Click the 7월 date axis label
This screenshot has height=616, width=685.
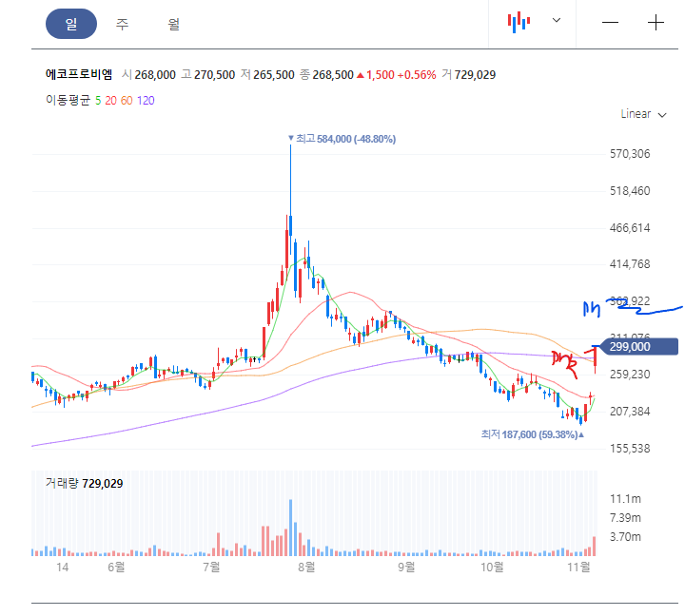click(211, 568)
